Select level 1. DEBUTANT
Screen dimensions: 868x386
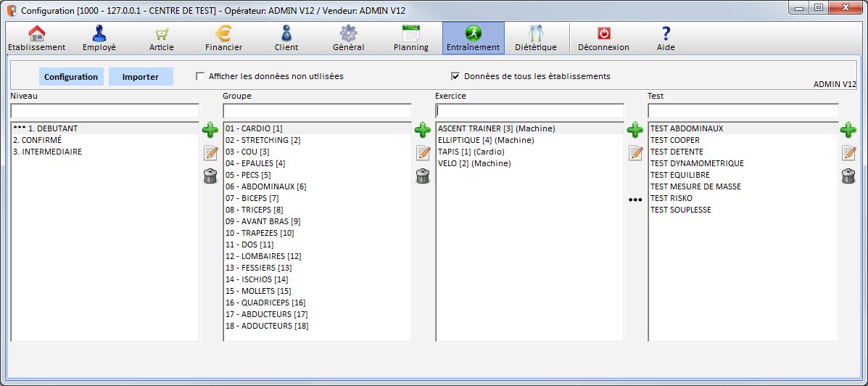[104, 128]
